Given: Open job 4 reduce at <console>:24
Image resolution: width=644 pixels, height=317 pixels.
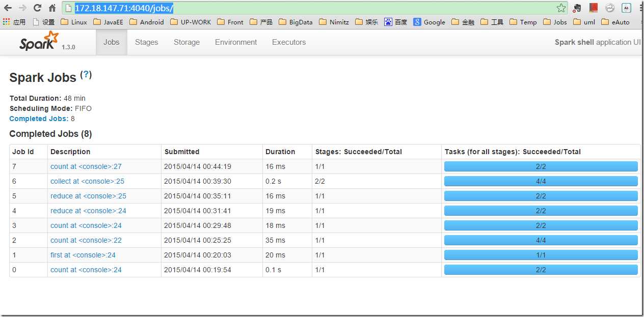Looking at the screenshot, I should 88,211.
